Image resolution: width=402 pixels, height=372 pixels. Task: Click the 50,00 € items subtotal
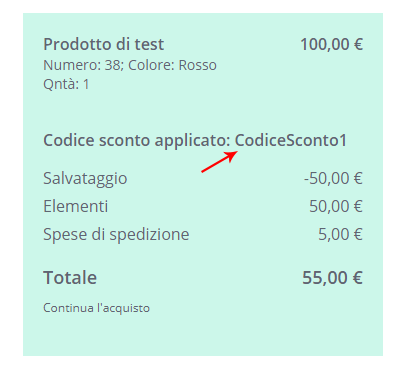click(336, 206)
